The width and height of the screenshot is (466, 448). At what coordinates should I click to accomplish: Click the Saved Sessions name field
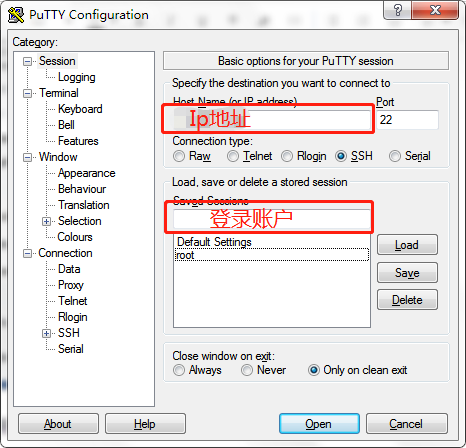(x=272, y=219)
